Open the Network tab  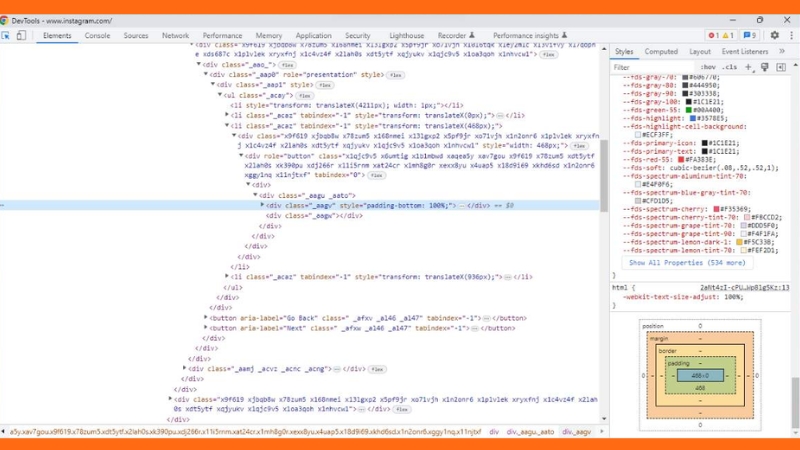[x=176, y=36]
